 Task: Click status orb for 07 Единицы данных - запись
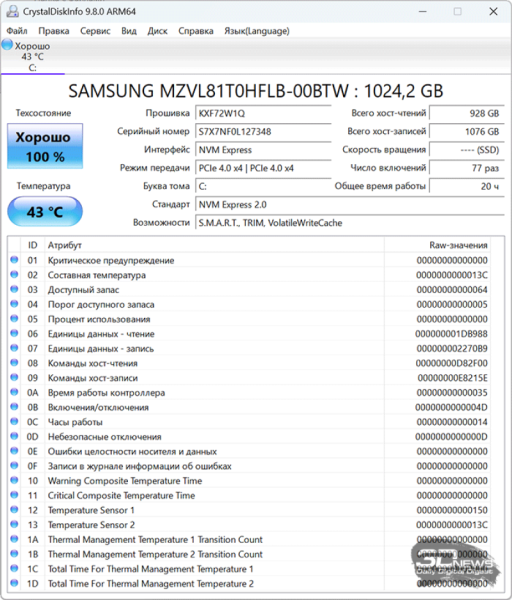coord(14,348)
